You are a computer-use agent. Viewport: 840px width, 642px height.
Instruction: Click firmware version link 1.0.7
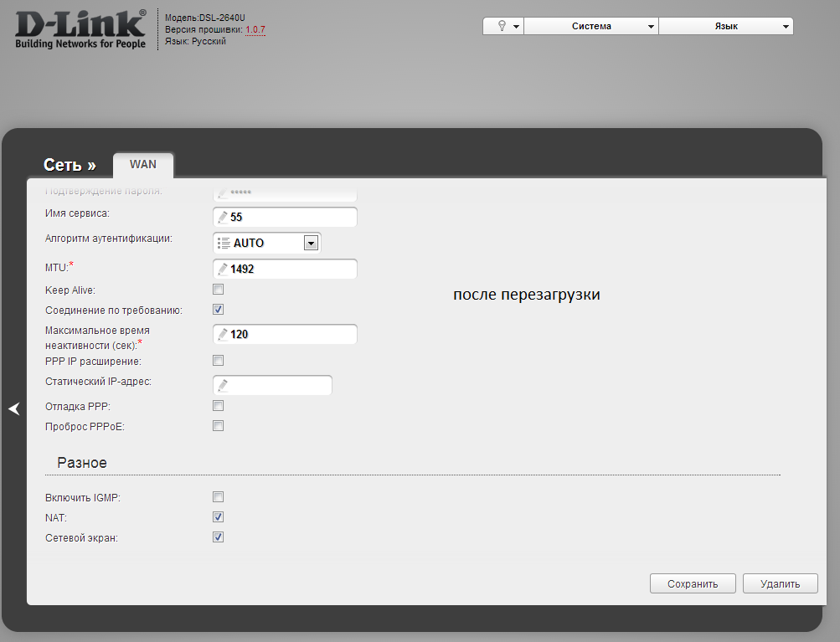point(255,29)
